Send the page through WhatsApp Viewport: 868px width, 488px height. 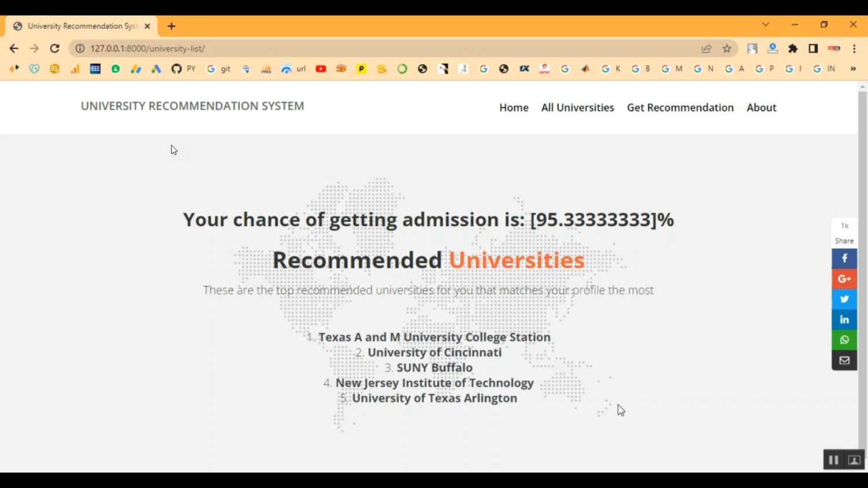[x=844, y=340]
